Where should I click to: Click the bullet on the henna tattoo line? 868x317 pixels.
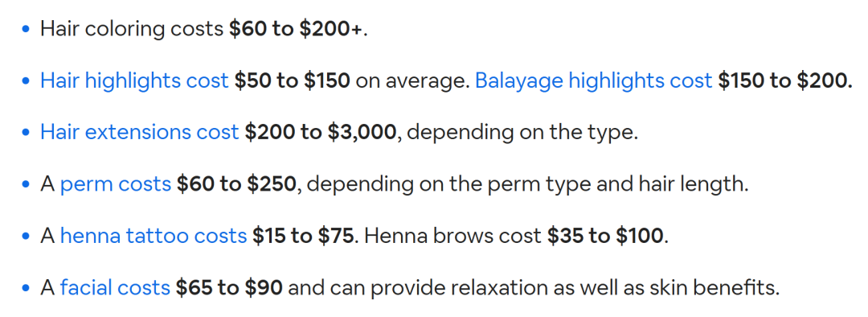click(26, 237)
